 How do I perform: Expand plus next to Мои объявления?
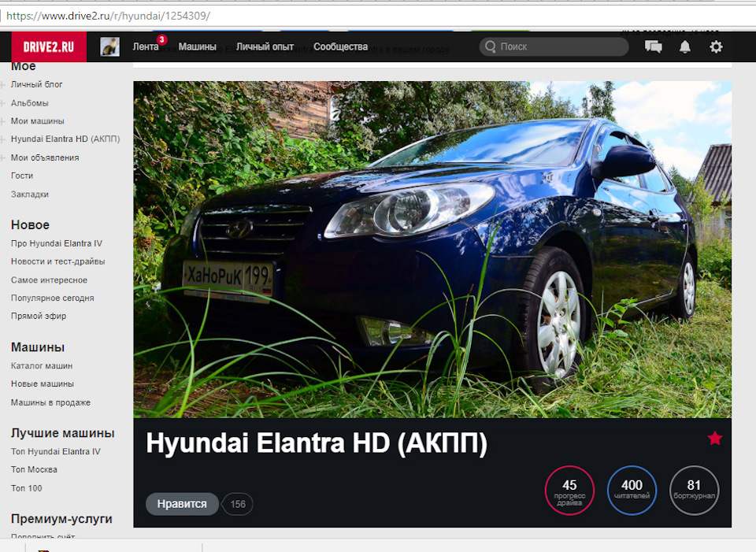(2, 157)
